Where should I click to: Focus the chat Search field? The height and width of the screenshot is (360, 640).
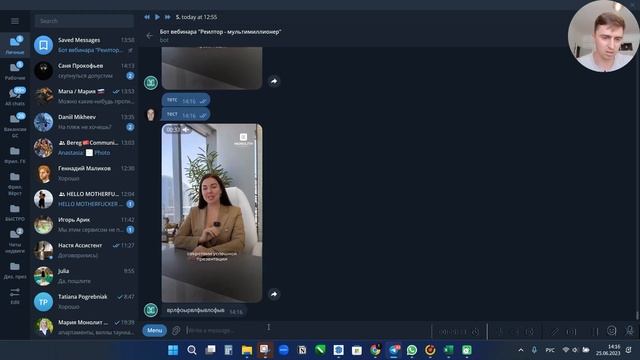click(84, 21)
